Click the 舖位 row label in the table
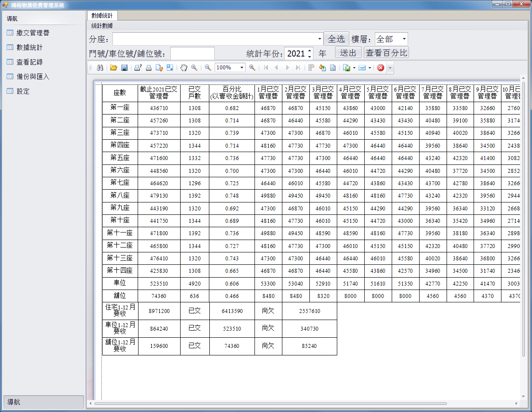 point(120,296)
